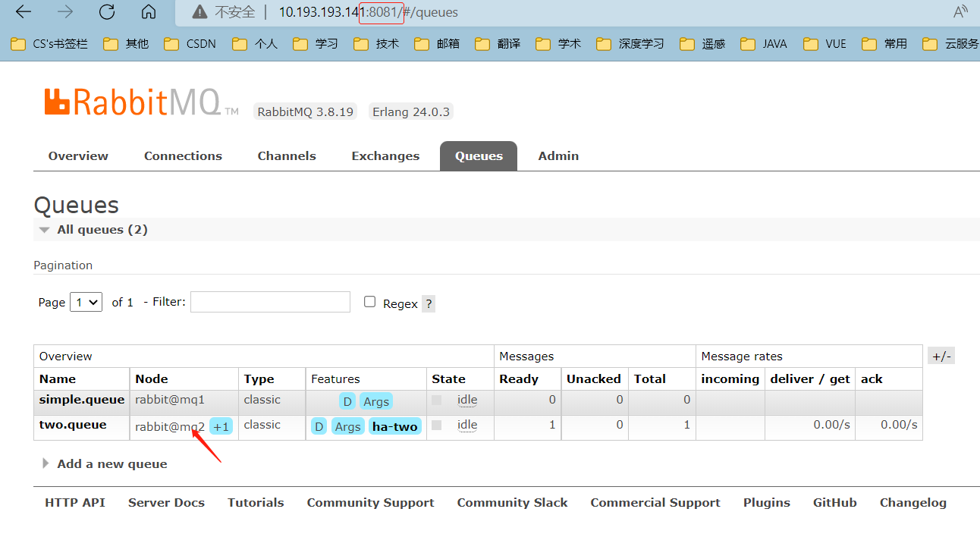Switch to the Admin tab
The height and width of the screenshot is (534, 980).
click(x=558, y=155)
